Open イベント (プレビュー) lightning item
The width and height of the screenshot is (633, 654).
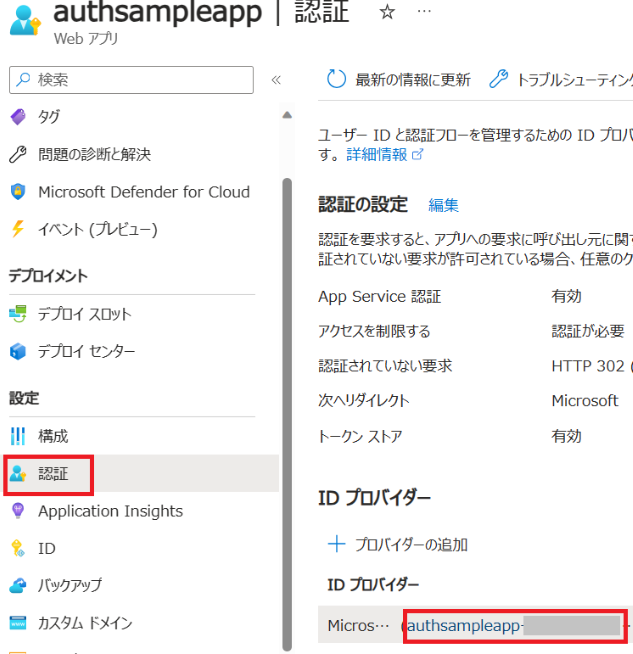coord(97,229)
